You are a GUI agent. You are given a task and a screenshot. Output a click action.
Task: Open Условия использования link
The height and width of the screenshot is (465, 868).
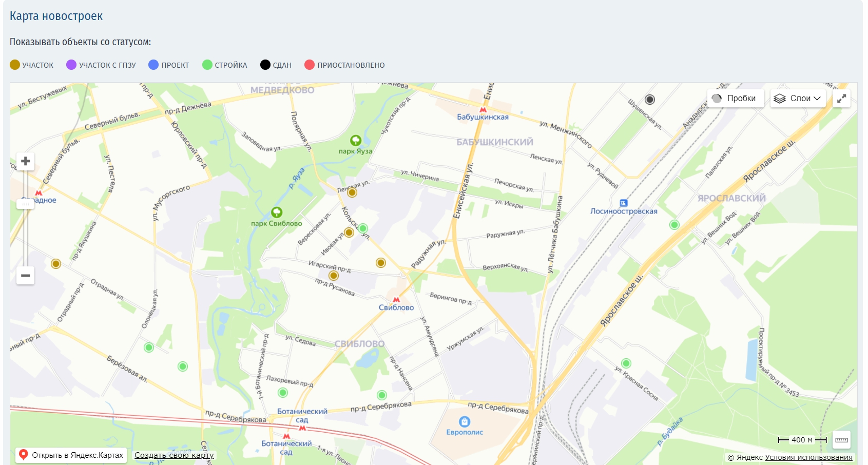808,457
